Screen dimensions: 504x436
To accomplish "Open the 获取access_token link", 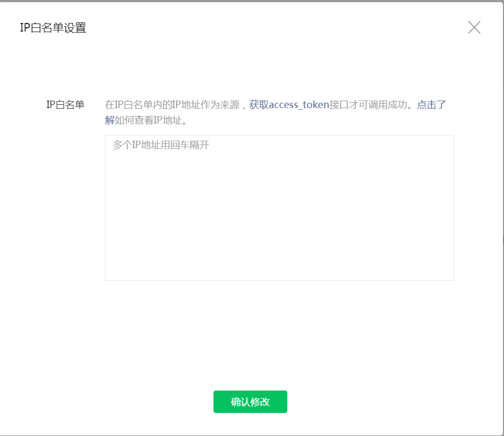I will (x=289, y=105).
